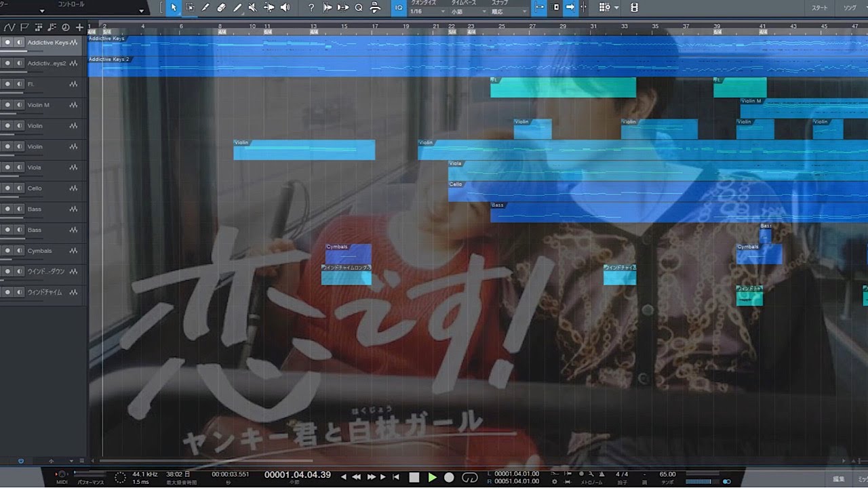
Task: Toggle the IQ input quantize button
Action: (x=399, y=7)
